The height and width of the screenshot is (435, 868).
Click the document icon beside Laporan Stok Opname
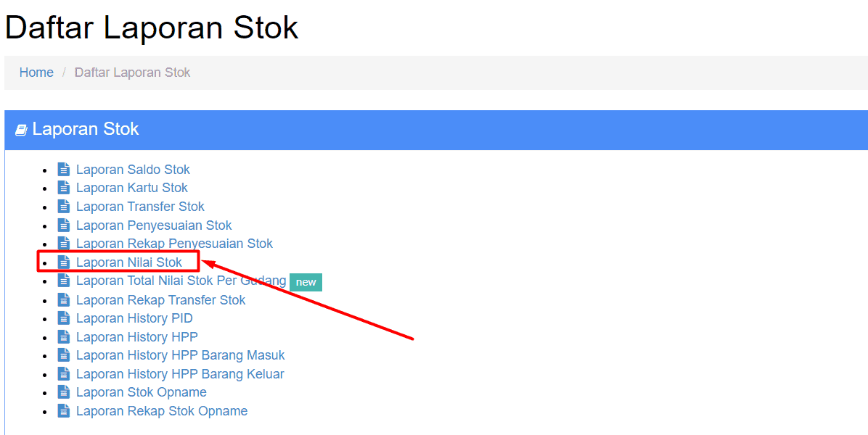64,392
